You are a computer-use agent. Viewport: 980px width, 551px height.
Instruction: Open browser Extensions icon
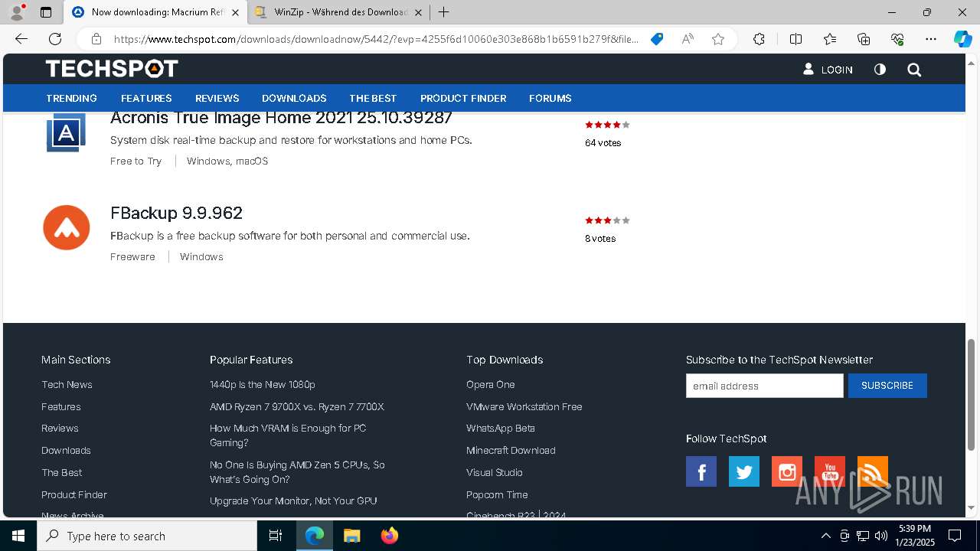[759, 39]
